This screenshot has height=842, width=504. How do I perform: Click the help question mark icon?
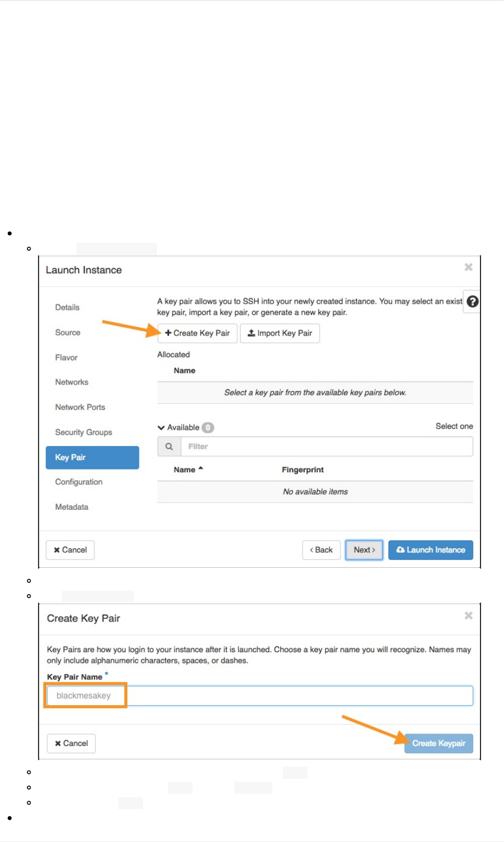point(472,302)
